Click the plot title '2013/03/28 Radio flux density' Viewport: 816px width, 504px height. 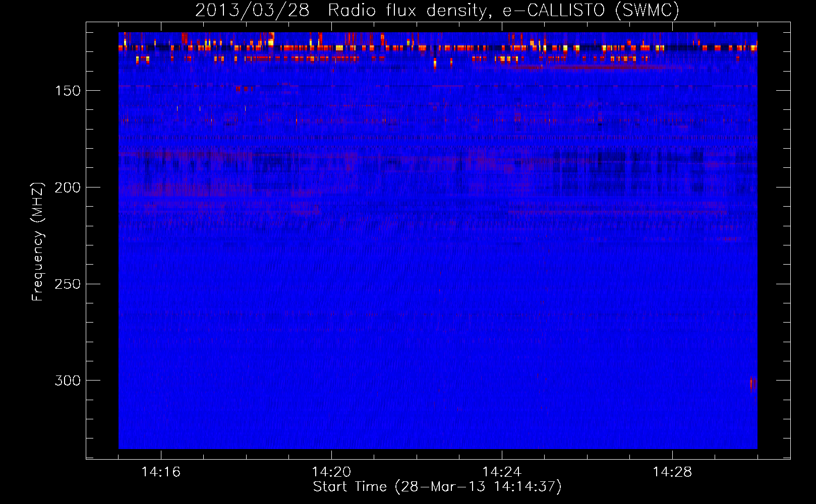[x=342, y=11]
